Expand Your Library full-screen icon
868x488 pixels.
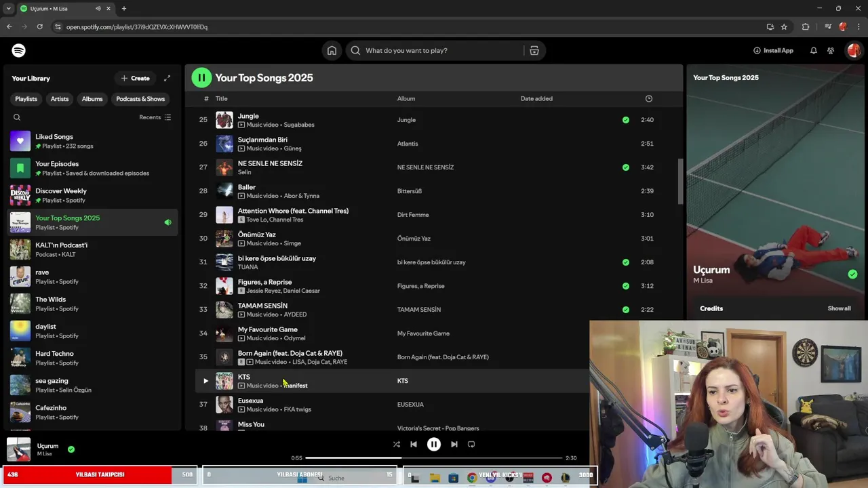(x=167, y=78)
